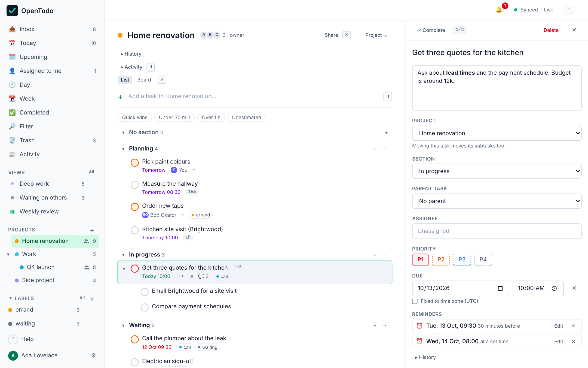Image resolution: width=588 pixels, height=368 pixels.
Task: Add a new project with the plus icon
Action: 92,230
